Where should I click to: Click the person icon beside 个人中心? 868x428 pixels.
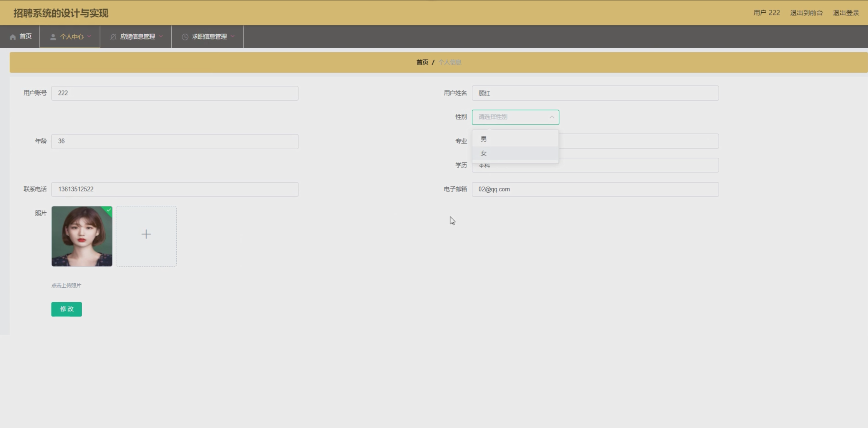[53, 37]
